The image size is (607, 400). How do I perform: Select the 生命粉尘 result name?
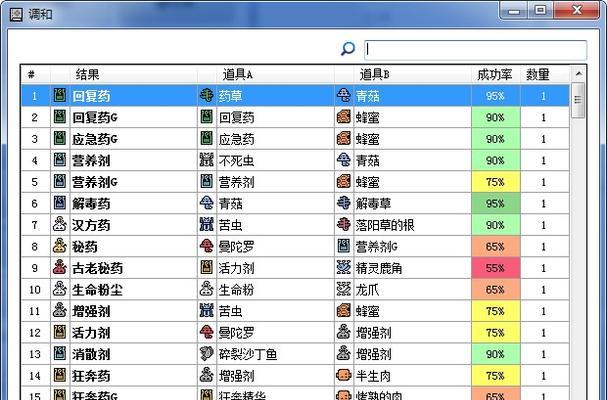[x=97, y=290]
